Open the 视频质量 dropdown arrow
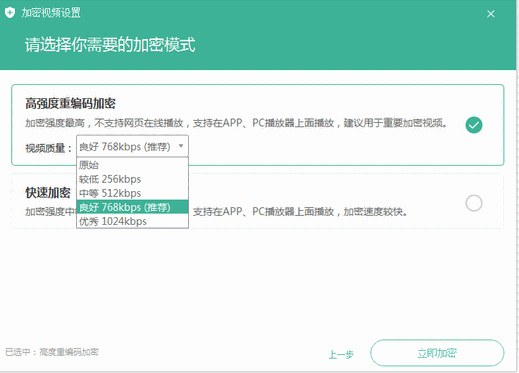The height and width of the screenshot is (373, 519). (181, 146)
